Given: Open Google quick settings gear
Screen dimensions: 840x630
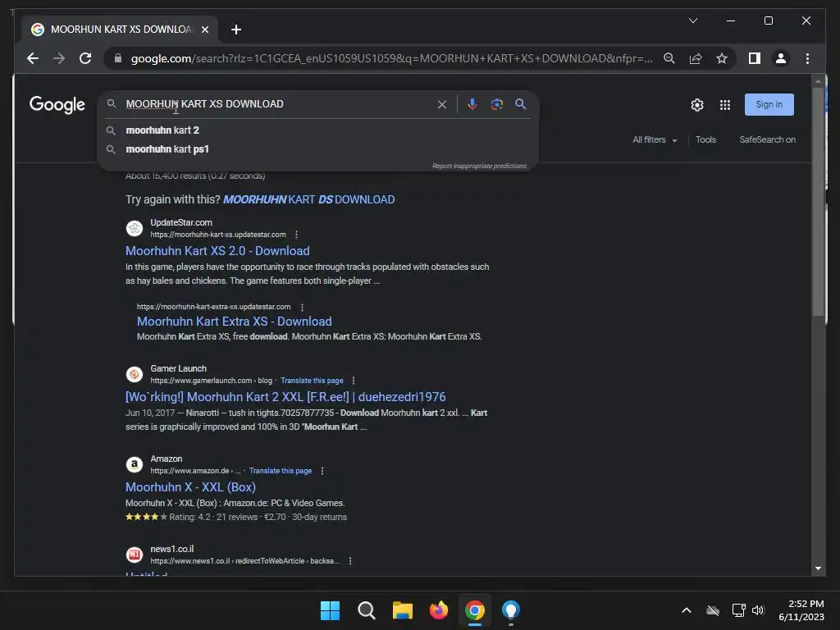Looking at the screenshot, I should [x=697, y=105].
